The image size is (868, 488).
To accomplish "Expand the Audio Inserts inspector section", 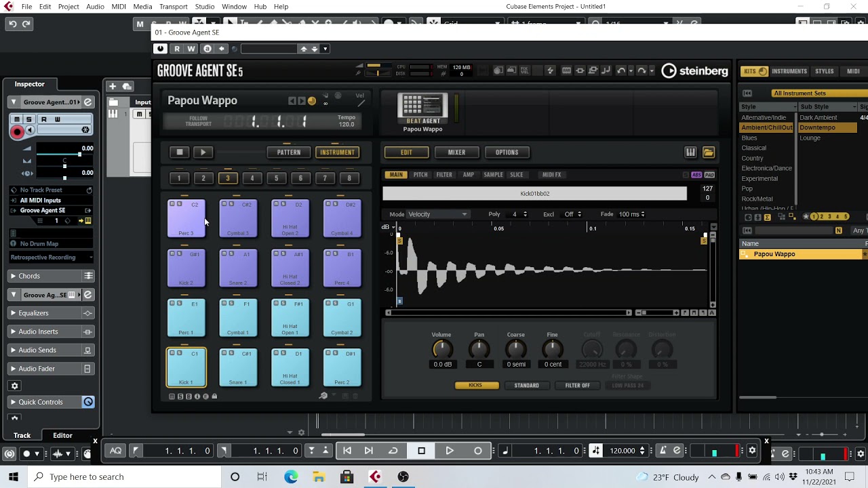I will pos(38,331).
